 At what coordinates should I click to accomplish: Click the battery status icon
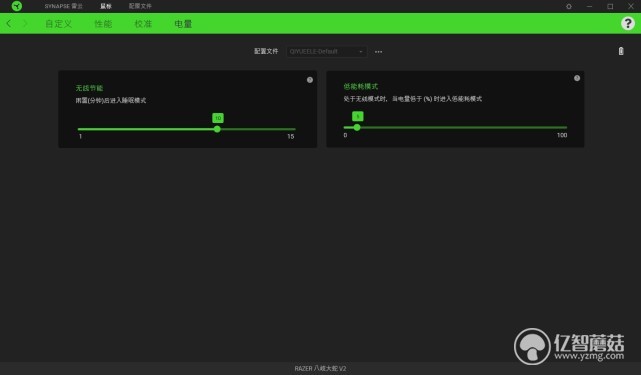621,51
